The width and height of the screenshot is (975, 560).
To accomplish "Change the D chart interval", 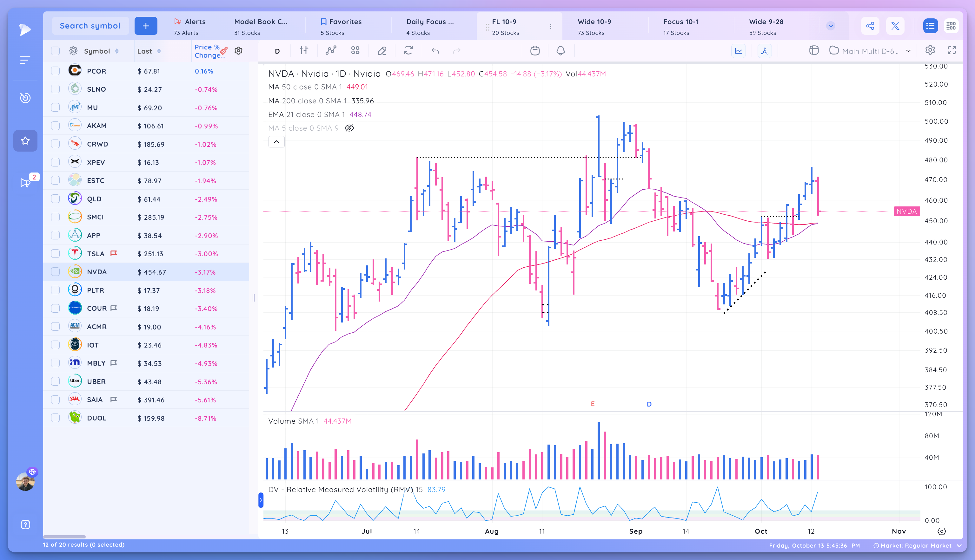I will click(x=277, y=51).
